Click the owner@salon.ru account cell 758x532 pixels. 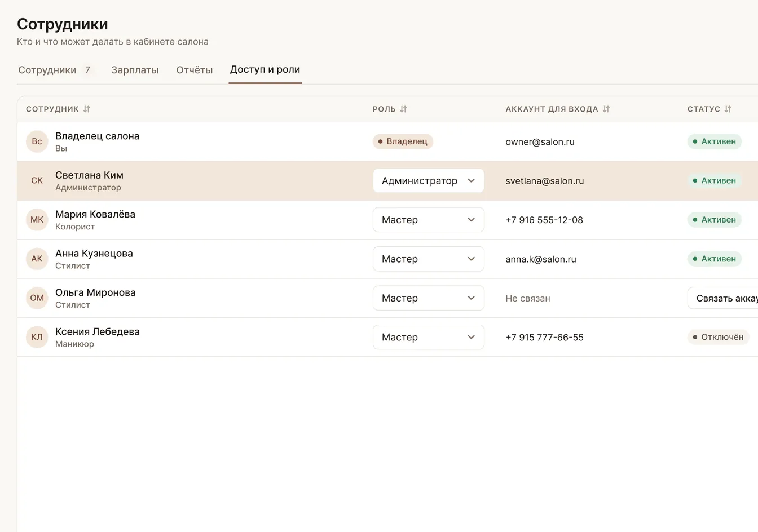(x=540, y=142)
